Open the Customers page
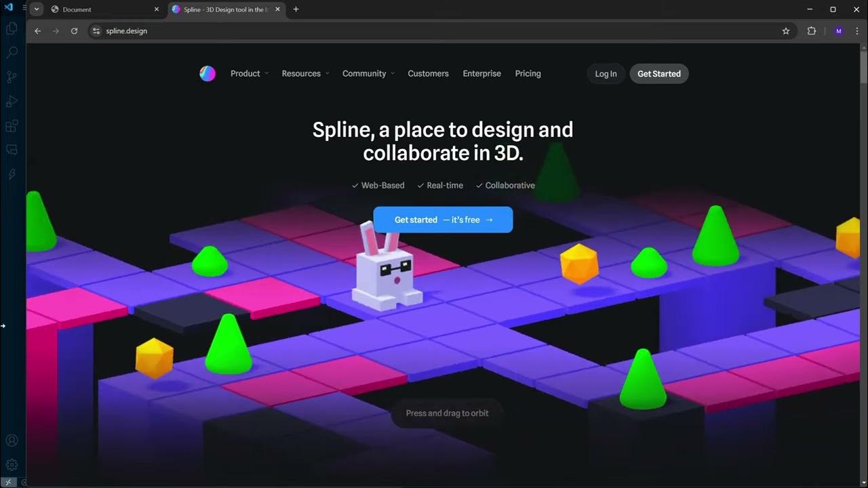The width and height of the screenshot is (868, 488). 428,74
